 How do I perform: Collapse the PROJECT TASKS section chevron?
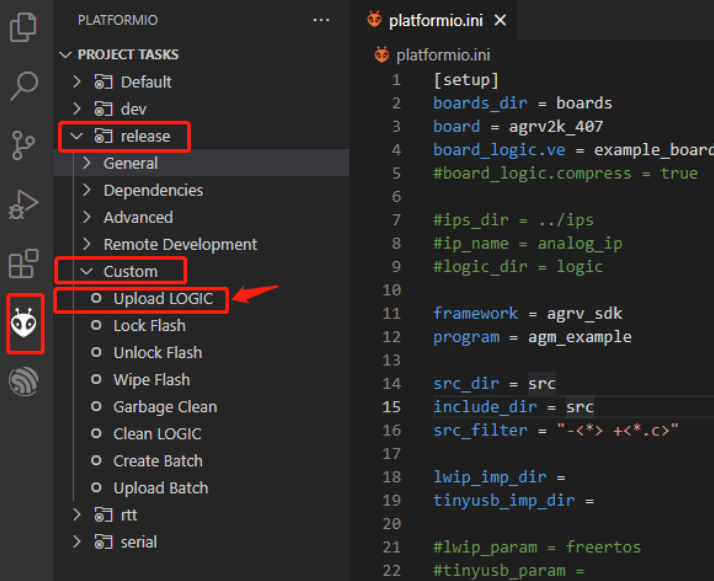coord(66,55)
